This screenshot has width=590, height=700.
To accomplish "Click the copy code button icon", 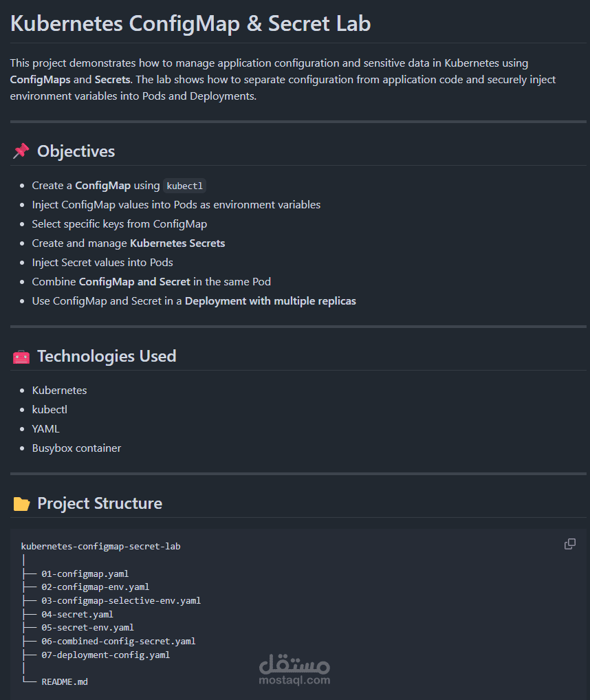I will 569,544.
